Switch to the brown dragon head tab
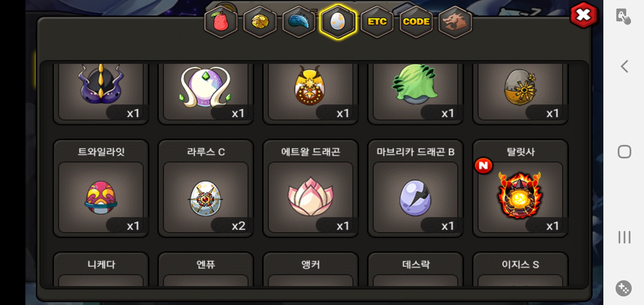 tap(455, 22)
